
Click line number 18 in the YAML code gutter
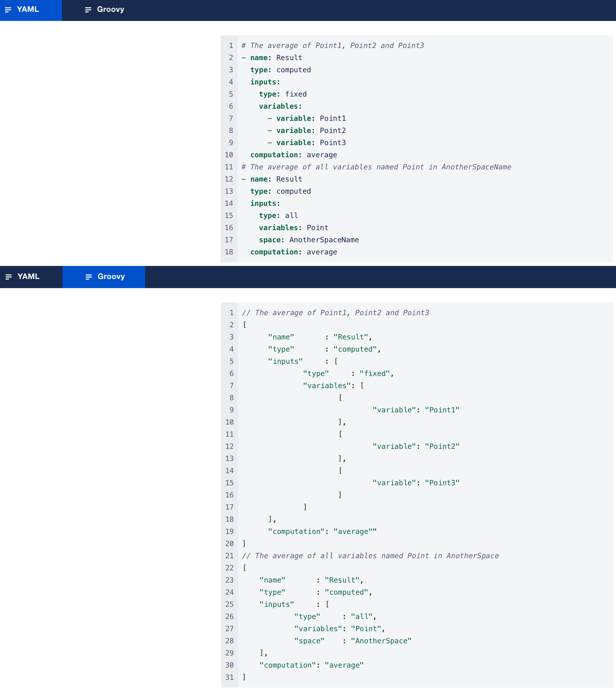(229, 252)
